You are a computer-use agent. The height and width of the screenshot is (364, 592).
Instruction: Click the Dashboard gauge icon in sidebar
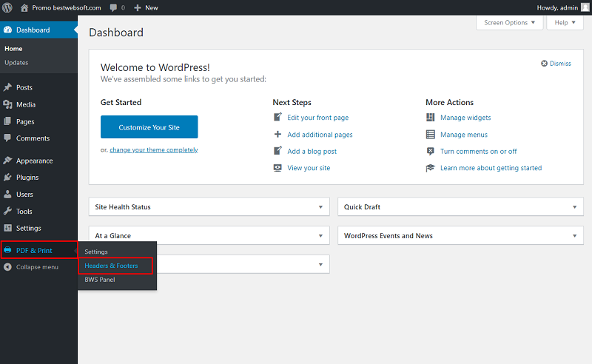click(x=7, y=30)
